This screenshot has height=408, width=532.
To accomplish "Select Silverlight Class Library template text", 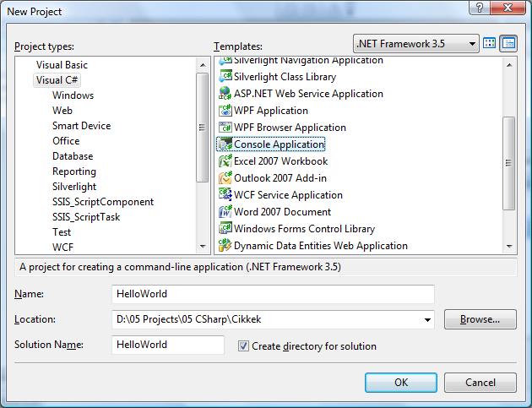I will tap(285, 77).
